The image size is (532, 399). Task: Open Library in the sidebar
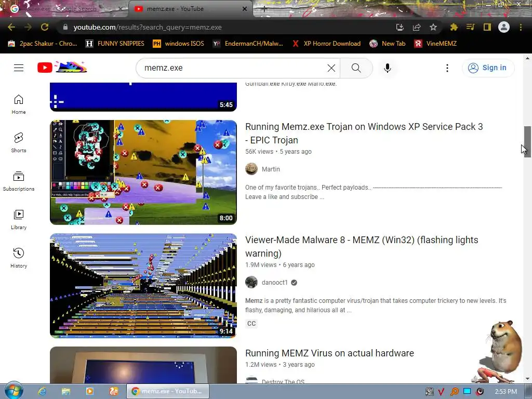coord(19,220)
